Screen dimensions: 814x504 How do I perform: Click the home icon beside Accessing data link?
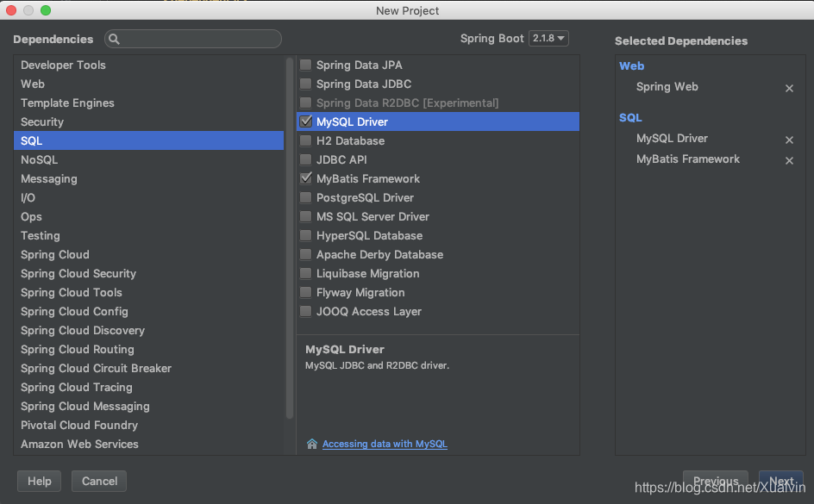[x=312, y=444]
